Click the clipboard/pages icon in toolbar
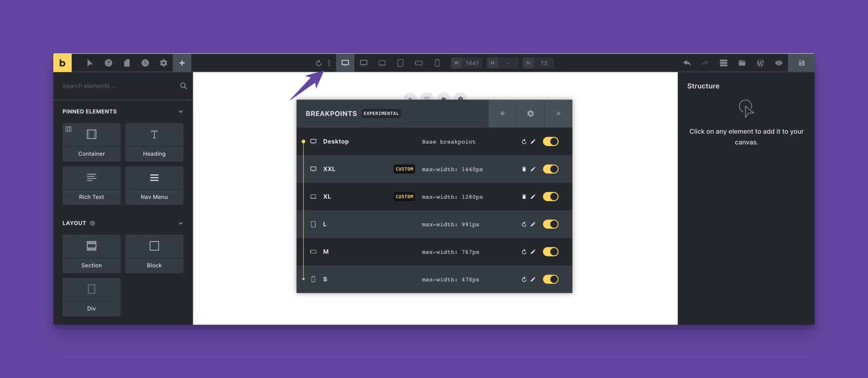Image resolution: width=868 pixels, height=378 pixels. [126, 62]
